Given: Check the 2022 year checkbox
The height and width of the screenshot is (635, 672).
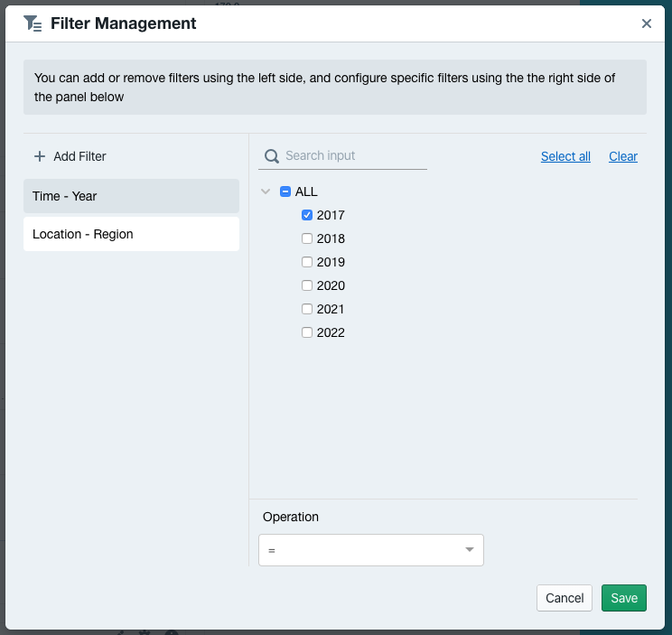Looking at the screenshot, I should click(307, 332).
